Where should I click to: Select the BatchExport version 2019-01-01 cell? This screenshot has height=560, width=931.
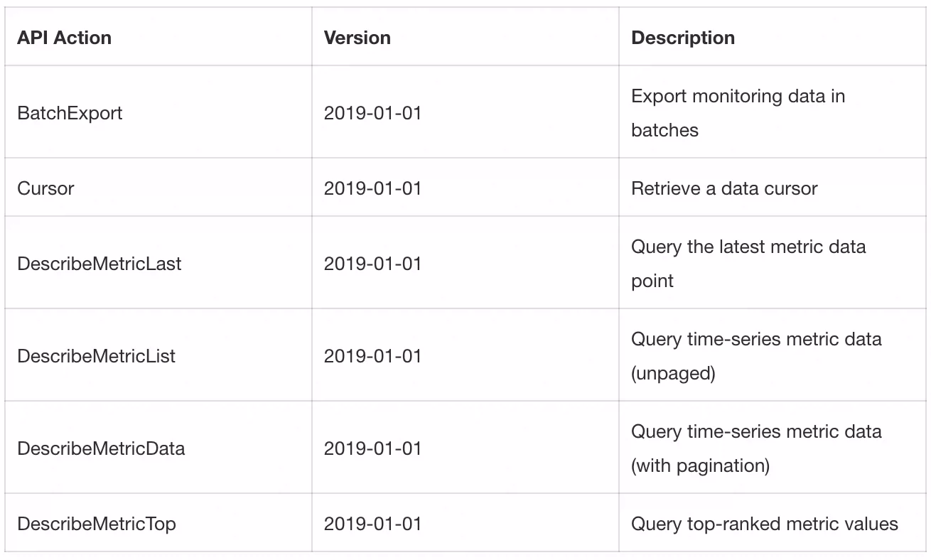(372, 113)
